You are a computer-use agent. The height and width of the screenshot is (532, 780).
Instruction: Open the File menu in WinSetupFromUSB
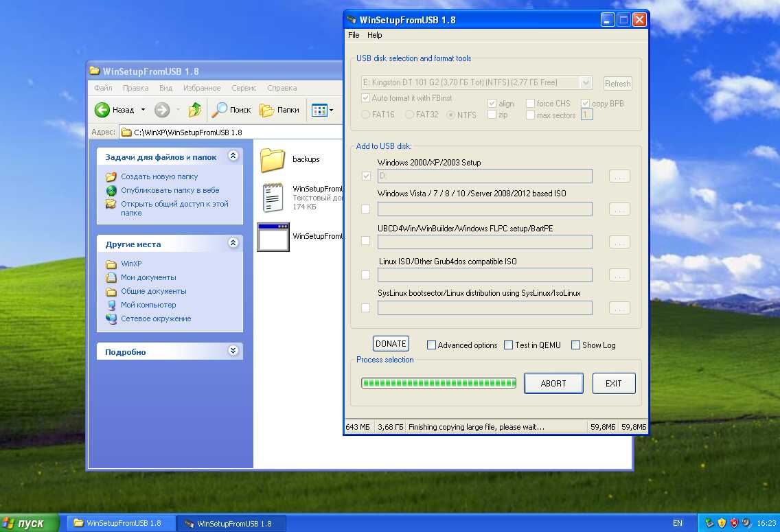354,35
